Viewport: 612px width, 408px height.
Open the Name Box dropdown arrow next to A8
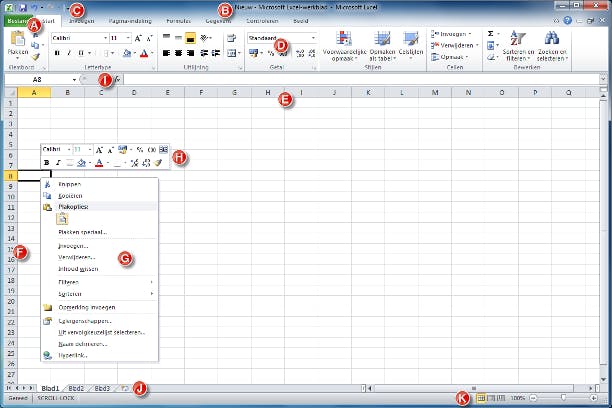[74, 80]
